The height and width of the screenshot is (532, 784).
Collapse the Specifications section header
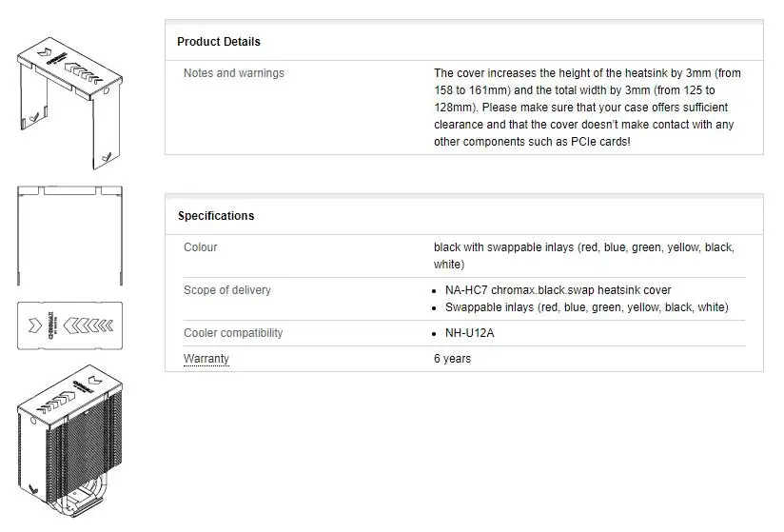pos(216,216)
